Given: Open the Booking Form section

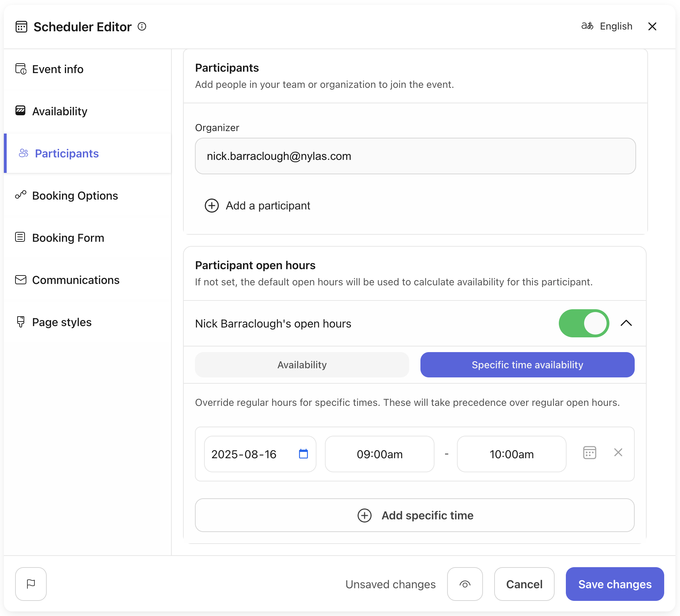Looking at the screenshot, I should (68, 238).
